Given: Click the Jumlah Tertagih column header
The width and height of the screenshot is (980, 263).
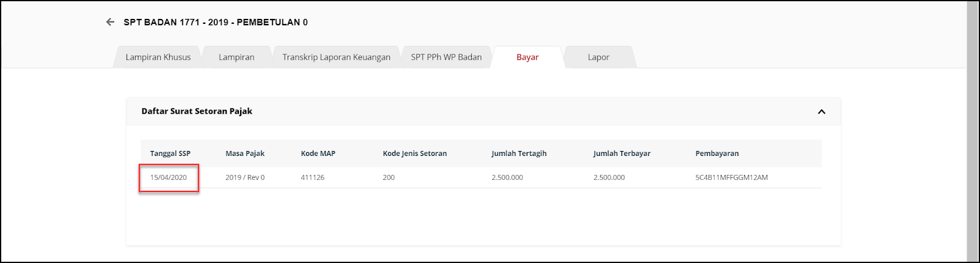Looking at the screenshot, I should point(519,154).
